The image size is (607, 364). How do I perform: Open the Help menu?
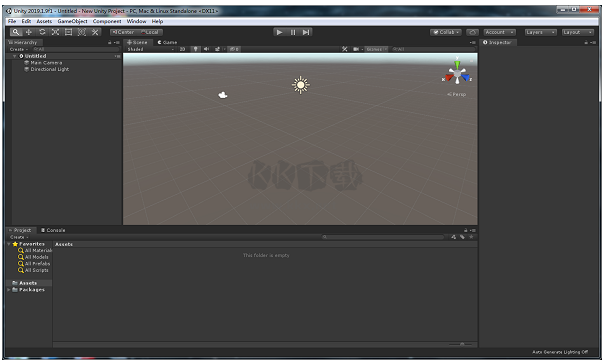(157, 21)
